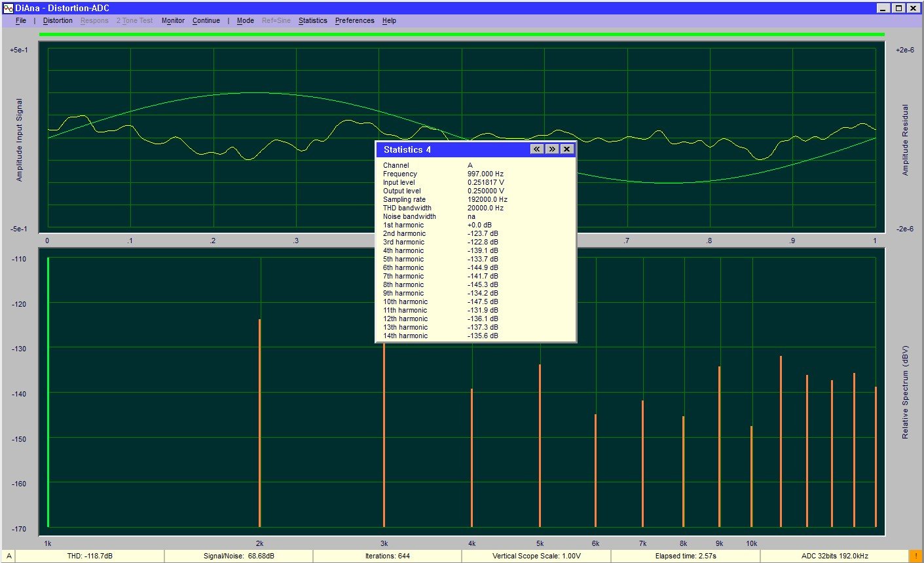
Task: Click the green progress bar at top
Action: click(x=462, y=34)
